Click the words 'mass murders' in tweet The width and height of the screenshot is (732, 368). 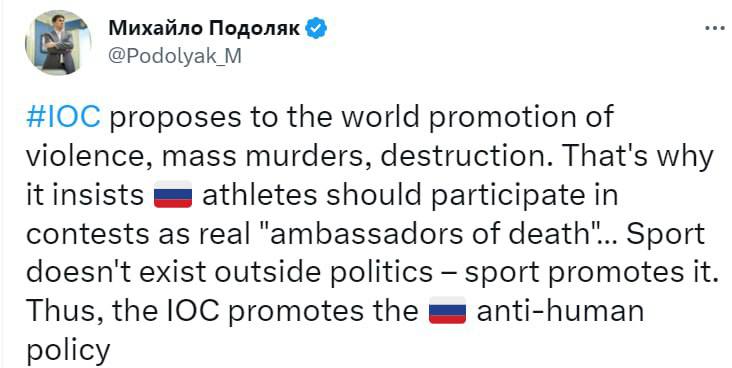coord(263,156)
